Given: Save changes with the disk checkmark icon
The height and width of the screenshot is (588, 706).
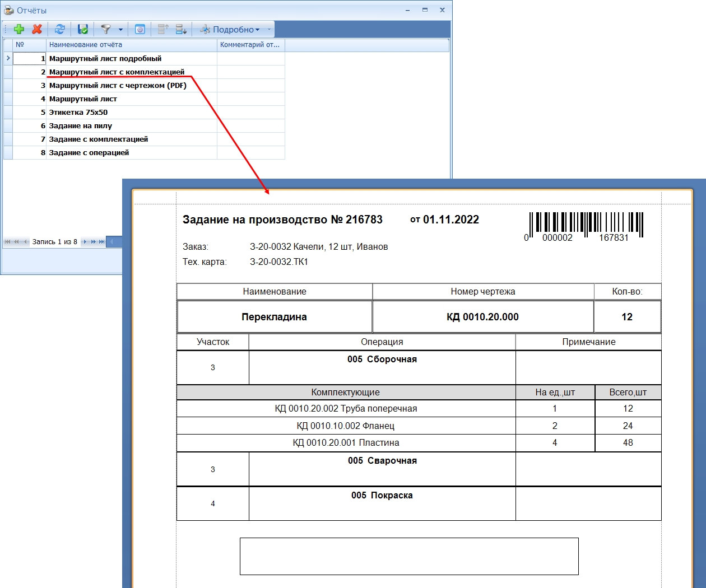Looking at the screenshot, I should click(83, 29).
